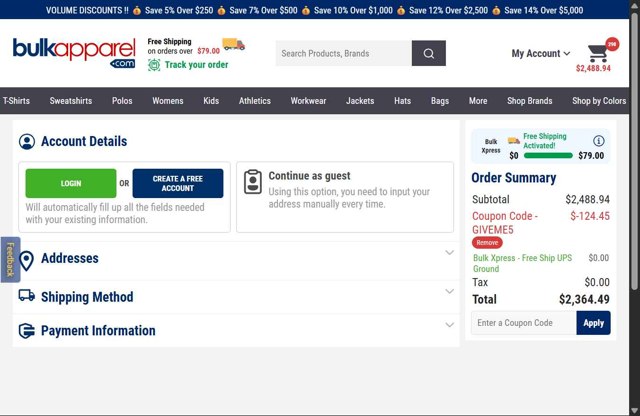Click the Addresses location pin icon
This screenshot has width=640, height=416.
(27, 261)
